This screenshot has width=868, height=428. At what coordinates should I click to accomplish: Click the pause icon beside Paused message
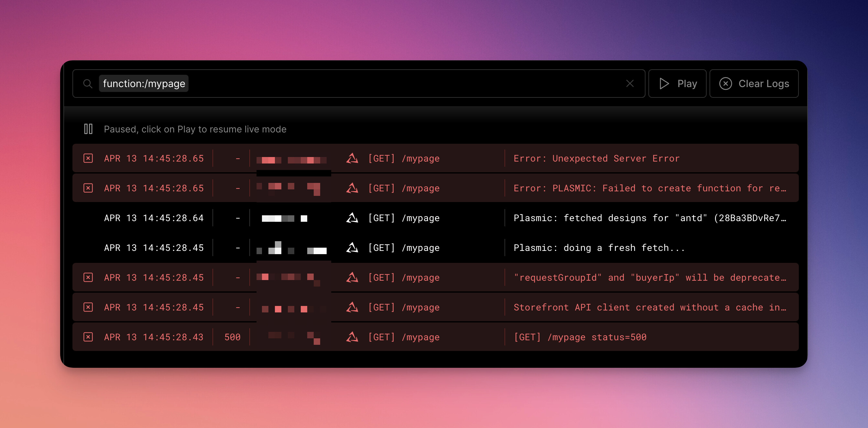point(88,129)
